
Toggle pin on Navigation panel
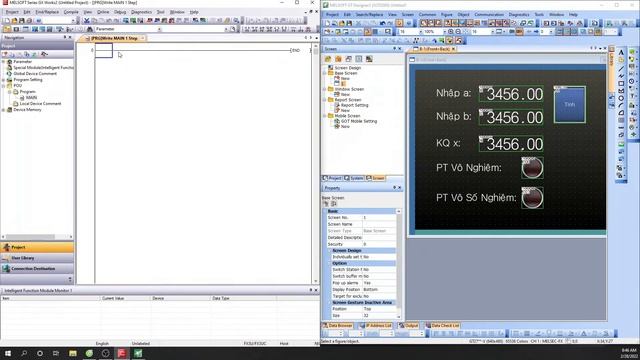(64, 37)
